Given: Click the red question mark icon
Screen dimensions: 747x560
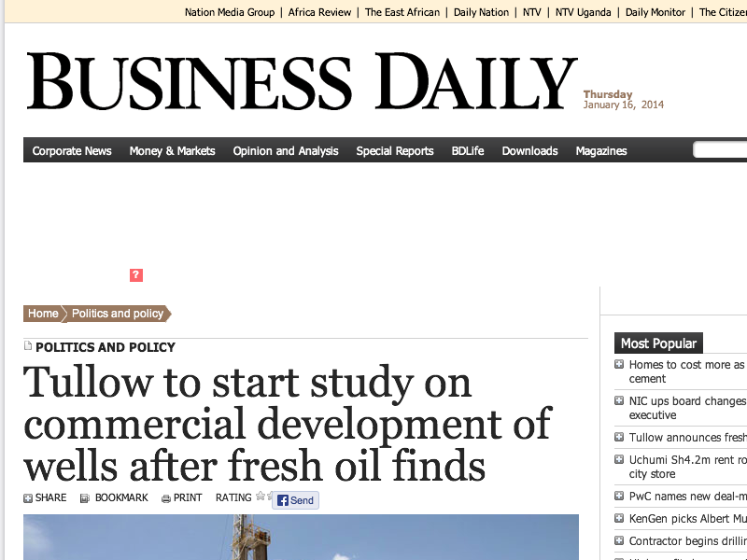Looking at the screenshot, I should [136, 274].
